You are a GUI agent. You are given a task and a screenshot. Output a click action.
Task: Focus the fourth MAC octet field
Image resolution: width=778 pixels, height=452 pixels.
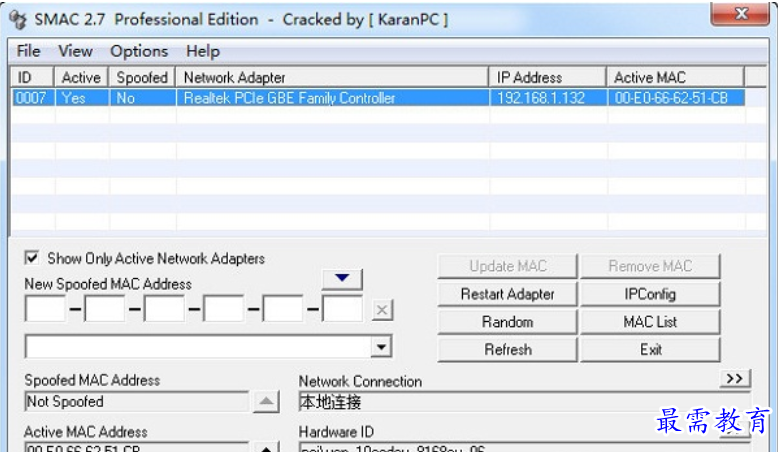click(224, 309)
